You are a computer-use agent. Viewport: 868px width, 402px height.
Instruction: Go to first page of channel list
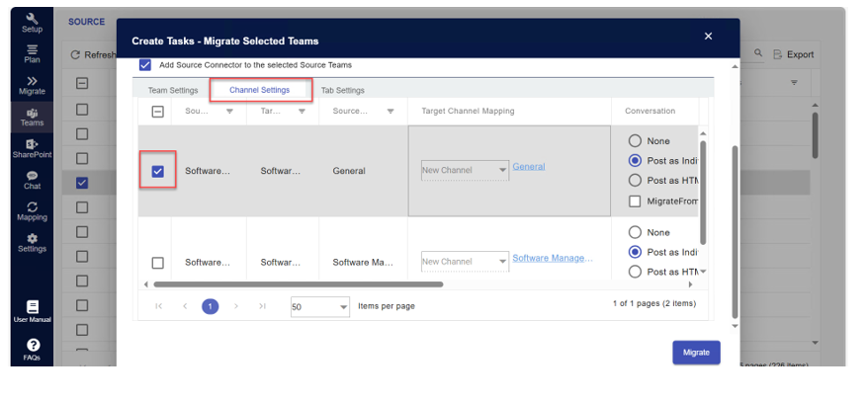tap(159, 306)
